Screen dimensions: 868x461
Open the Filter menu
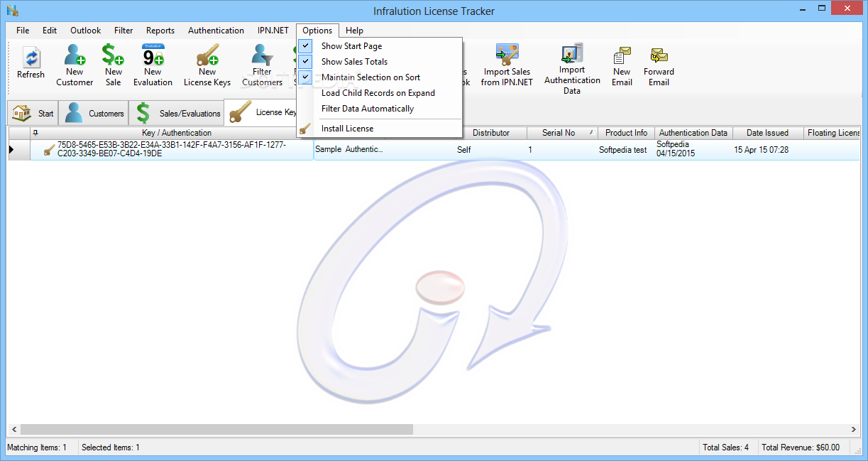click(123, 31)
